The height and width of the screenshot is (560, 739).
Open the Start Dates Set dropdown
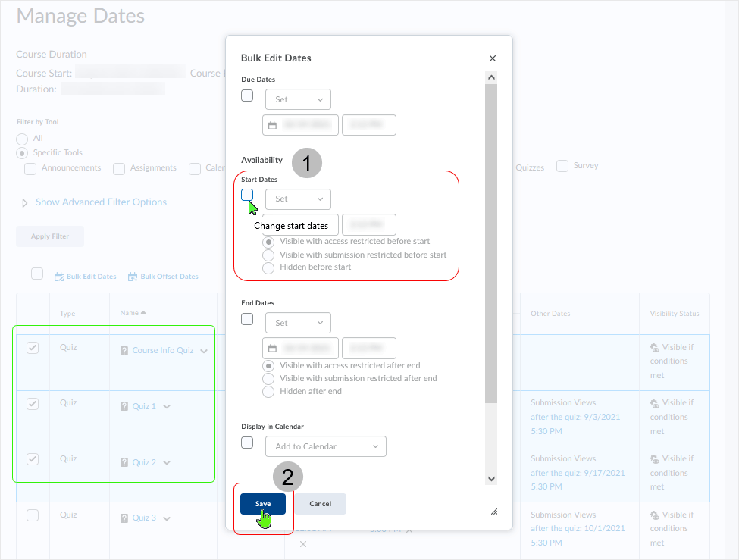pos(298,199)
